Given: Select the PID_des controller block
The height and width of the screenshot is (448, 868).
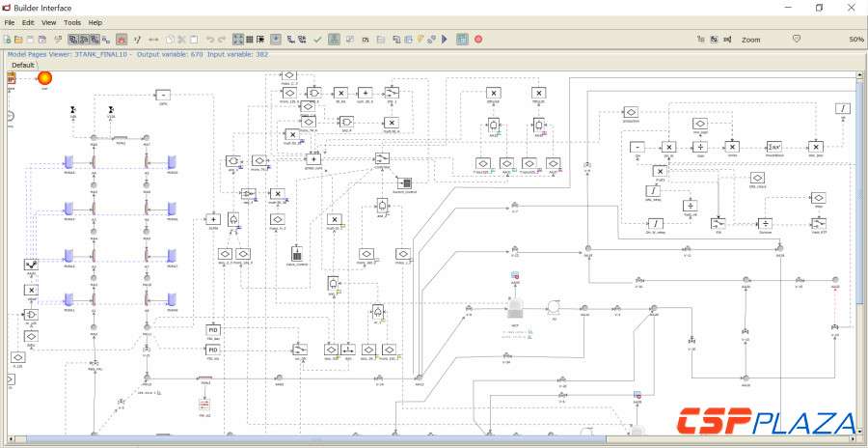Looking at the screenshot, I should pos(213,331).
